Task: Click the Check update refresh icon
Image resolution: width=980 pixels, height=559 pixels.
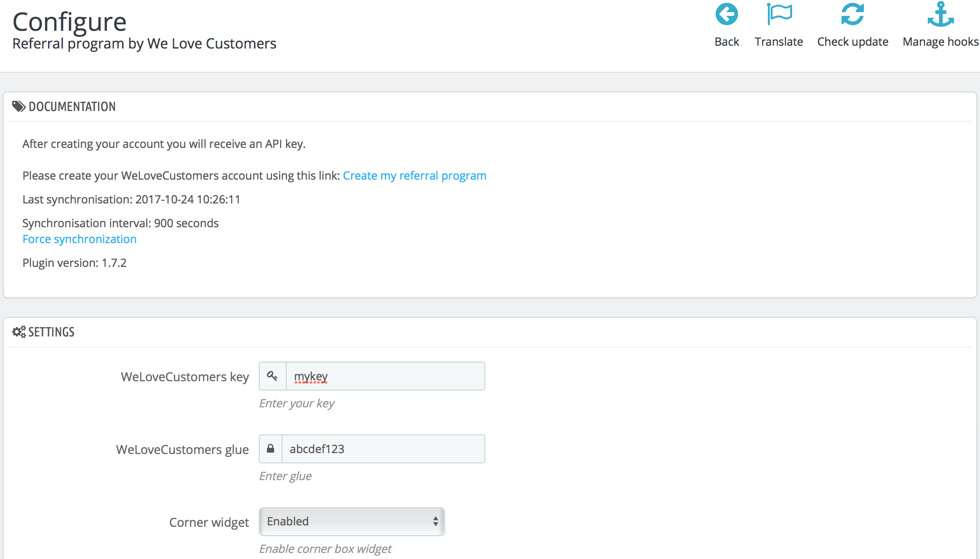Action: tap(852, 14)
